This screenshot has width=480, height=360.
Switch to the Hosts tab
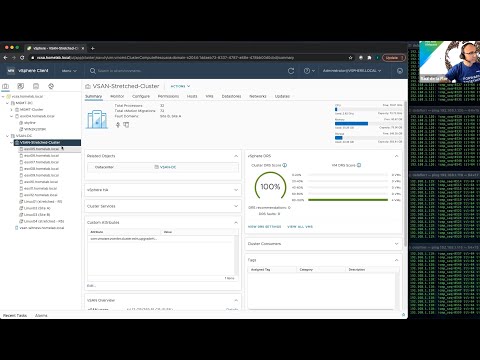coord(192,96)
